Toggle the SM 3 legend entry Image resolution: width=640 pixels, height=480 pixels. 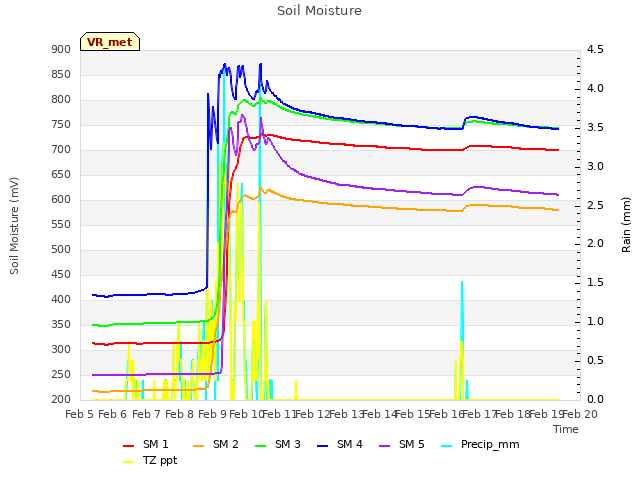pos(278,444)
